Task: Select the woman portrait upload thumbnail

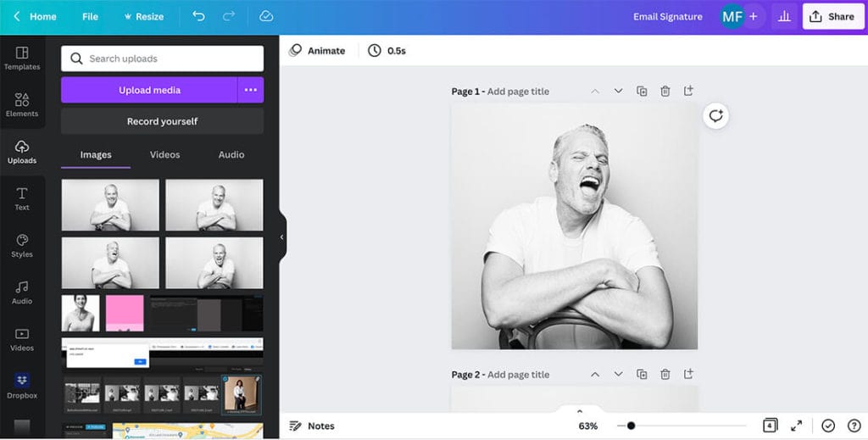Action: coord(81,314)
